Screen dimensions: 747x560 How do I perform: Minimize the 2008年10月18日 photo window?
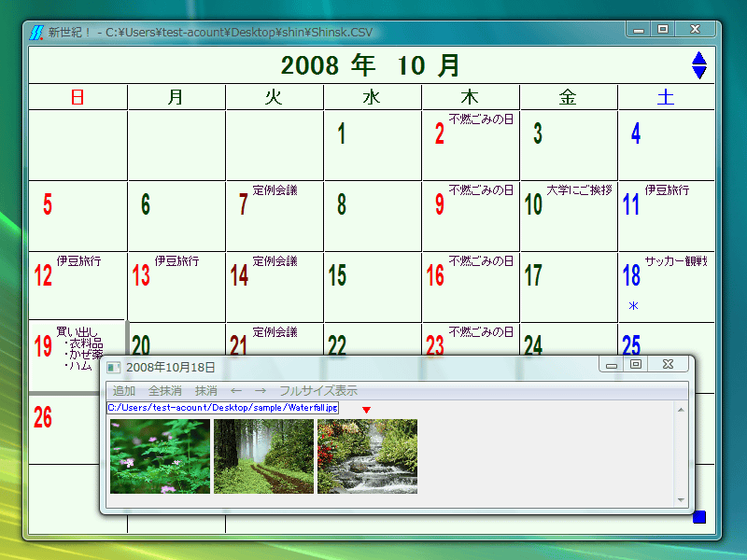(x=612, y=364)
